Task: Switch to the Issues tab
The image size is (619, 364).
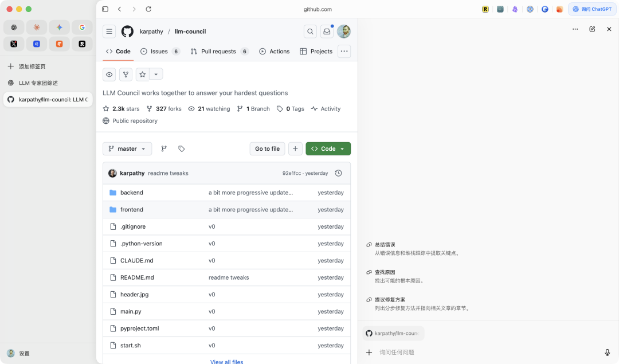Action: click(160, 52)
